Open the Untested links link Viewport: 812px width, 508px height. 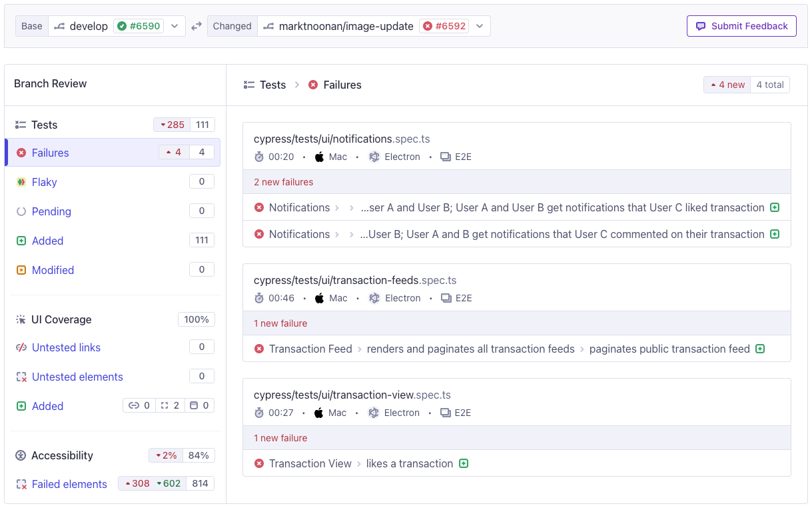point(66,347)
